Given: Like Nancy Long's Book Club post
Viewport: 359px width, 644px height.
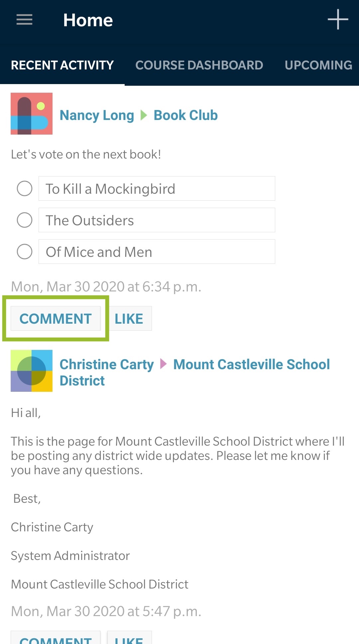Looking at the screenshot, I should (x=129, y=318).
